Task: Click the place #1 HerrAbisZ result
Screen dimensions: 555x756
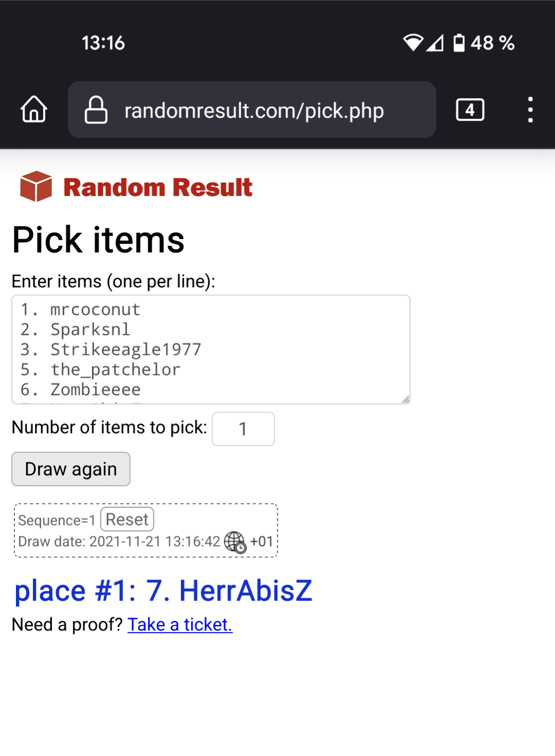Action: (x=163, y=590)
